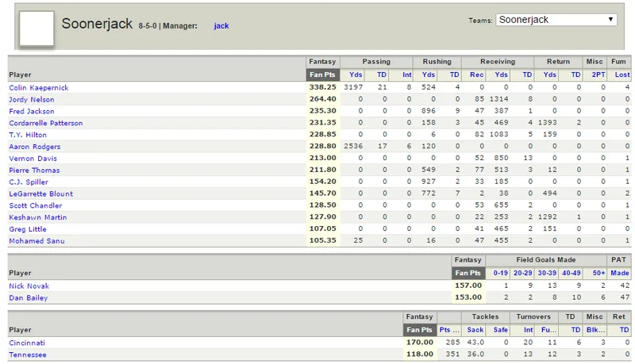View kicker Nick Novak's page

[29, 286]
